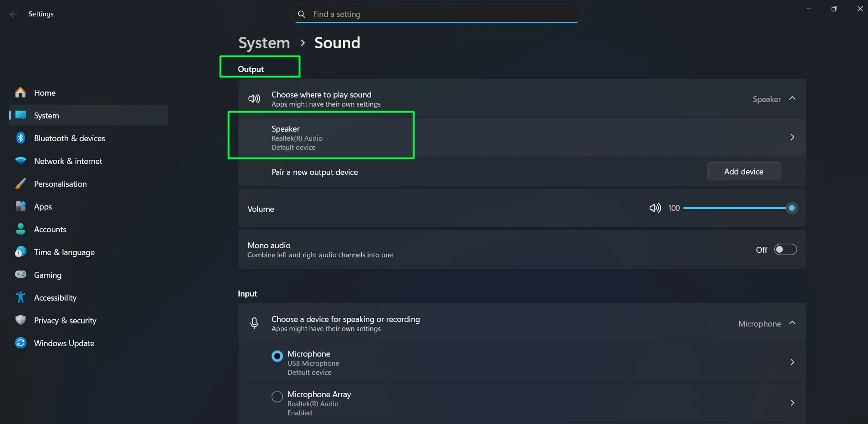The height and width of the screenshot is (424, 868).
Task: Click the Network & internet globe icon
Action: 20,161
